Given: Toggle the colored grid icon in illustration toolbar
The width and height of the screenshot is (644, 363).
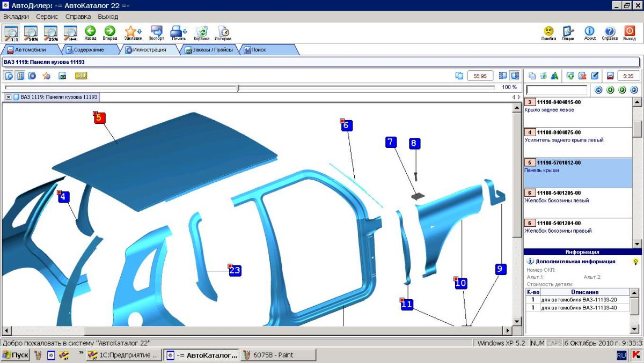Looking at the screenshot, I should tap(20, 76).
